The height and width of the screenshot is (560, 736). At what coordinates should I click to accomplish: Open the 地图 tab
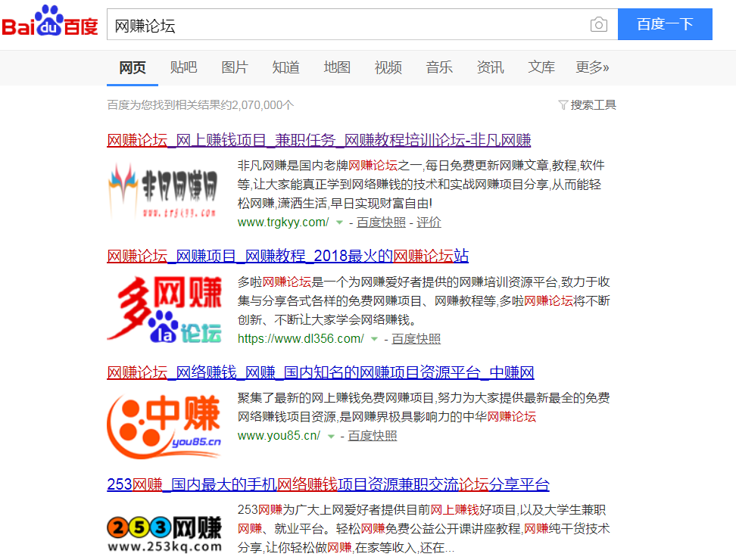[337, 67]
